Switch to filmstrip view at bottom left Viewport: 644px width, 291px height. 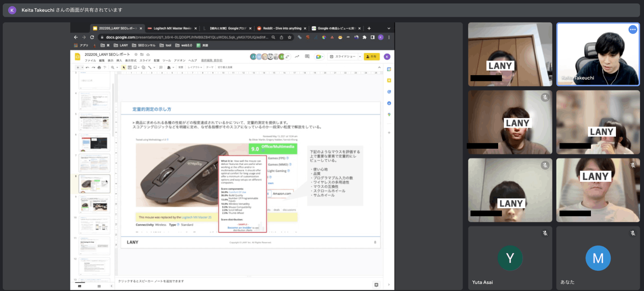pyautogui.click(x=80, y=285)
